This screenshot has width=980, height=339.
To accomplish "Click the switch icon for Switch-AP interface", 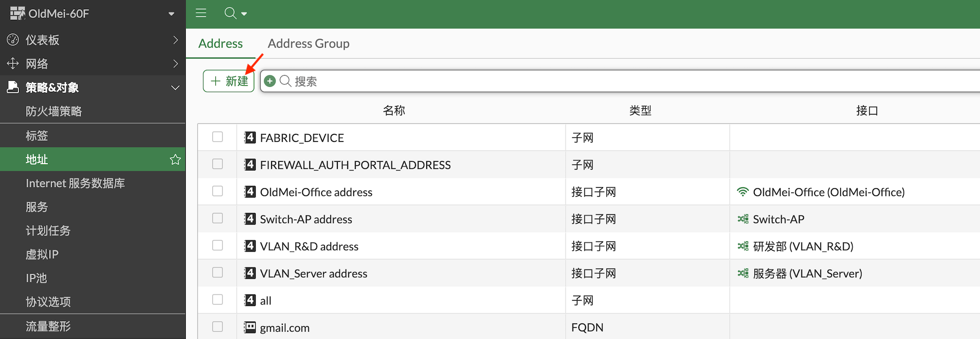I will [x=743, y=219].
